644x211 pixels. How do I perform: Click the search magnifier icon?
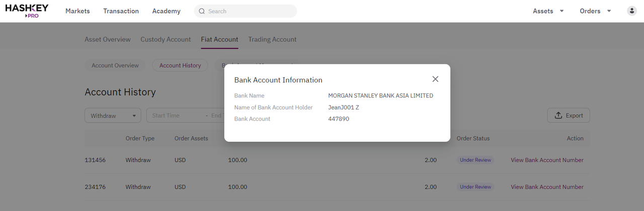pos(202,11)
